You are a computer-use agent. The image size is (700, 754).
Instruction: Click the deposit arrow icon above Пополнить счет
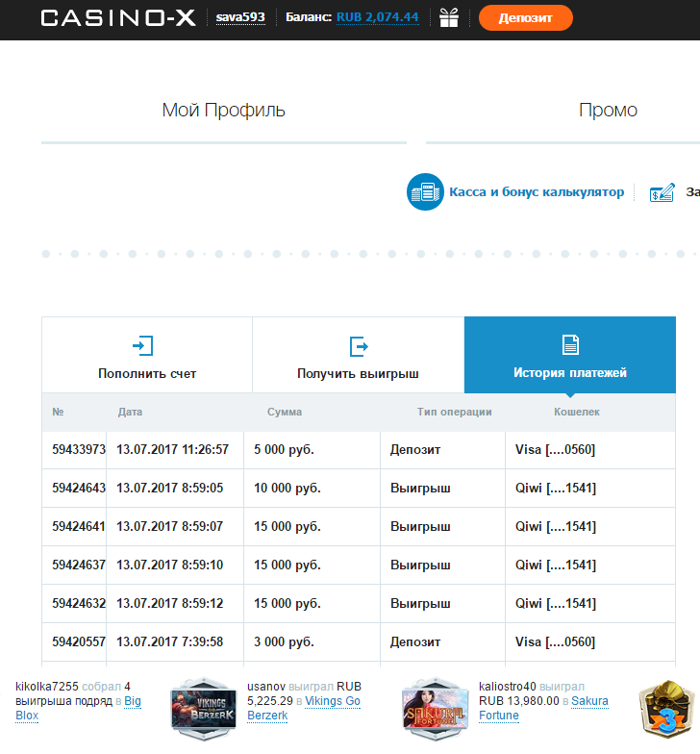tap(142, 346)
